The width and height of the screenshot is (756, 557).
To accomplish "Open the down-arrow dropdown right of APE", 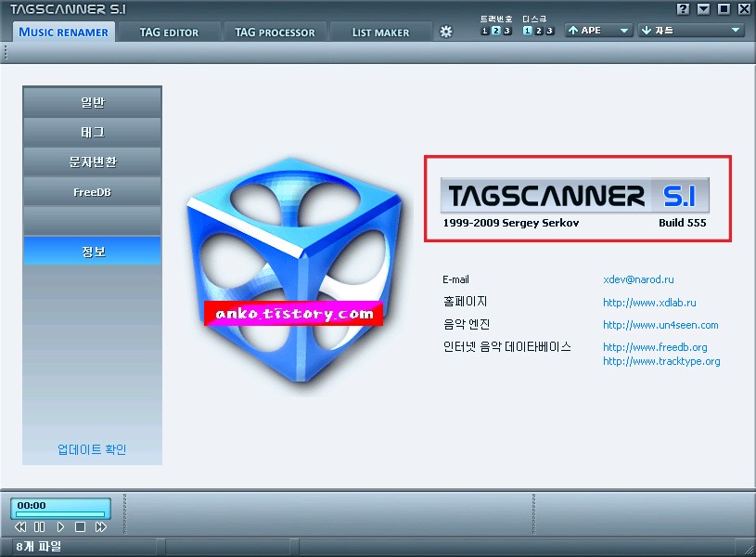I will click(x=690, y=31).
